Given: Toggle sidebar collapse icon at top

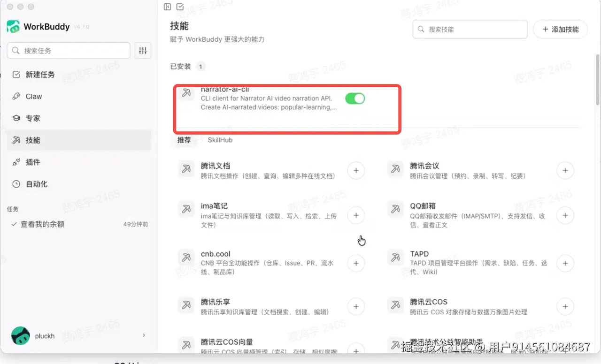Looking at the screenshot, I should point(167,7).
